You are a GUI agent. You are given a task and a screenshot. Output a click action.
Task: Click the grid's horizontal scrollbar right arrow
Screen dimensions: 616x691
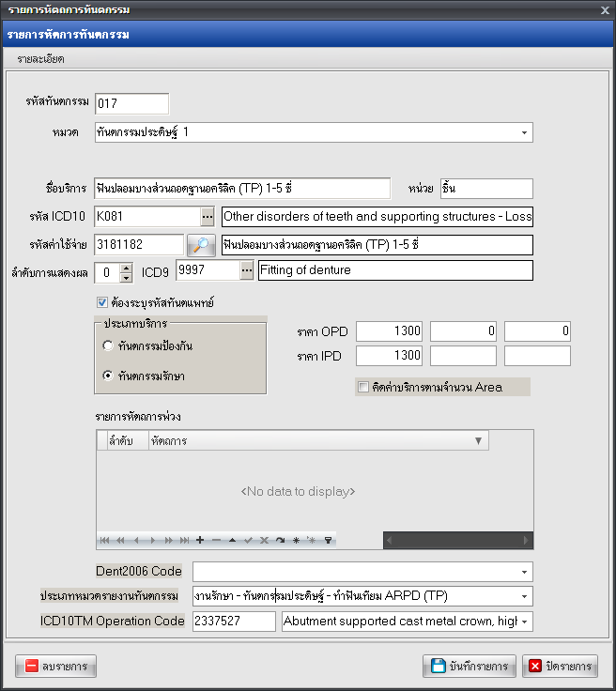(526, 540)
